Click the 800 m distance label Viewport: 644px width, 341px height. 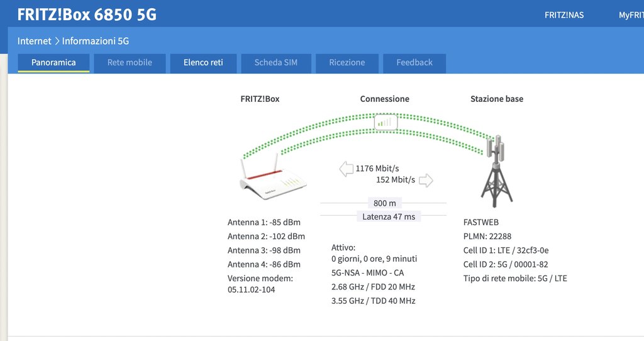click(x=385, y=203)
